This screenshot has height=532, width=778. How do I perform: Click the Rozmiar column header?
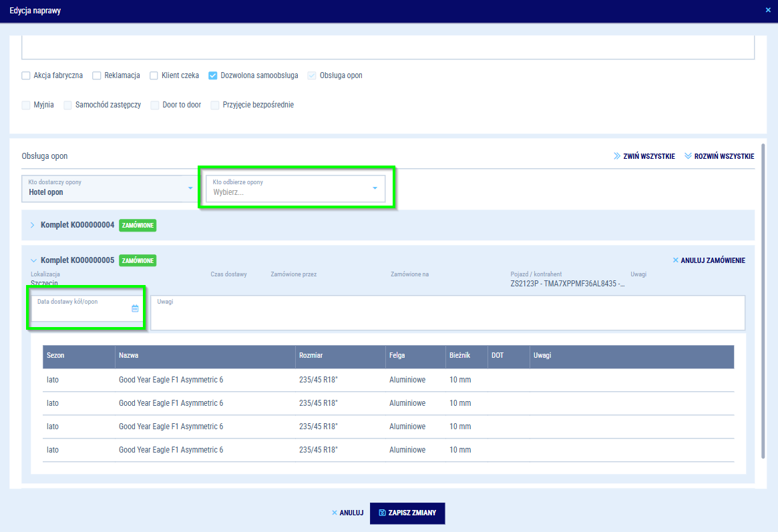click(311, 356)
